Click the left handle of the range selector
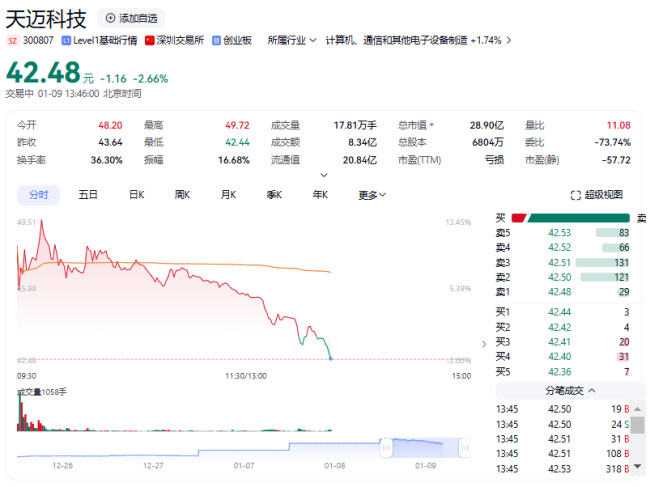 pos(386,448)
